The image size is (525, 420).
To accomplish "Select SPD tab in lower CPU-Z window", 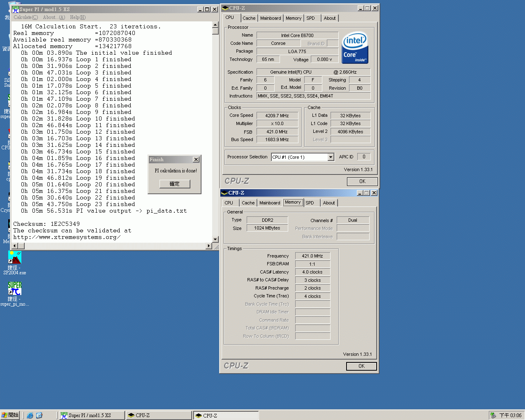I will (310, 203).
